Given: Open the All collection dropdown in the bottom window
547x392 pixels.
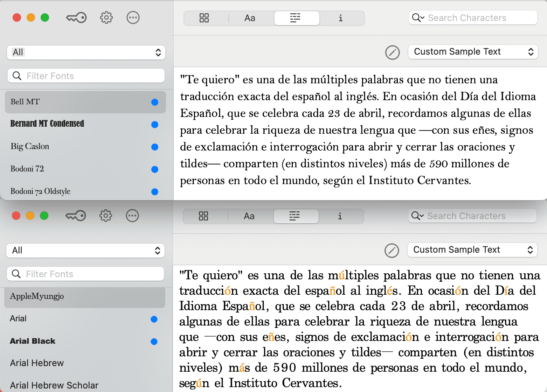Looking at the screenshot, I should pos(85,251).
